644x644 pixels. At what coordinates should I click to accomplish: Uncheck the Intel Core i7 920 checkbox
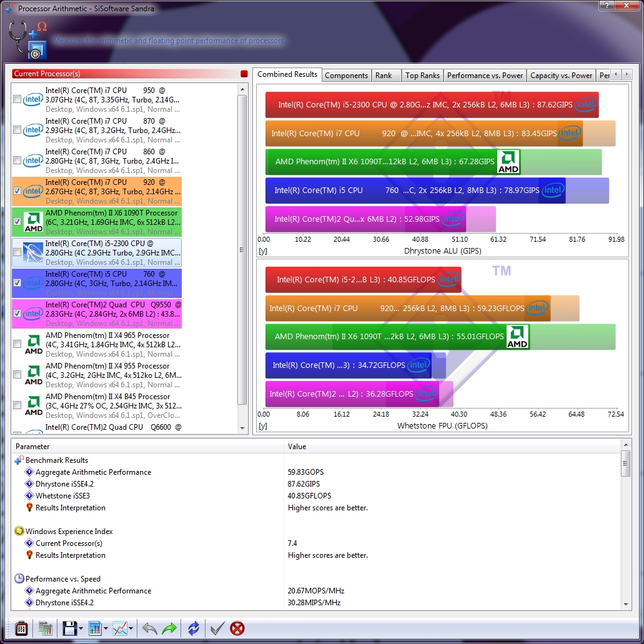click(x=17, y=191)
